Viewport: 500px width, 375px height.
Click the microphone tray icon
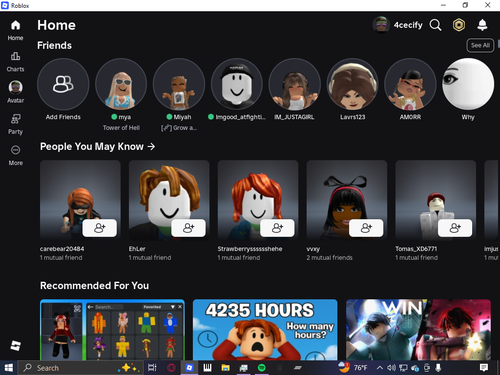click(438, 368)
